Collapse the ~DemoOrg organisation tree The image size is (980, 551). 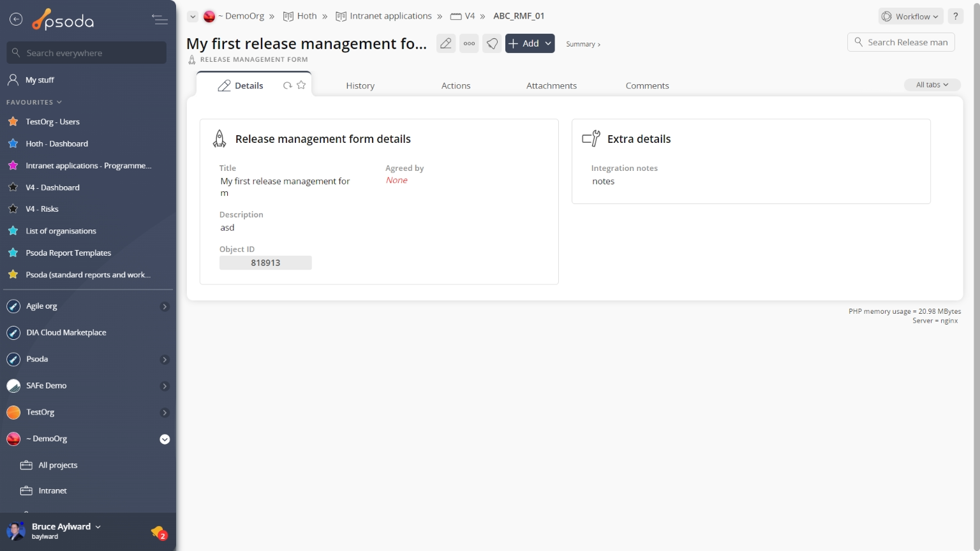pyautogui.click(x=164, y=439)
